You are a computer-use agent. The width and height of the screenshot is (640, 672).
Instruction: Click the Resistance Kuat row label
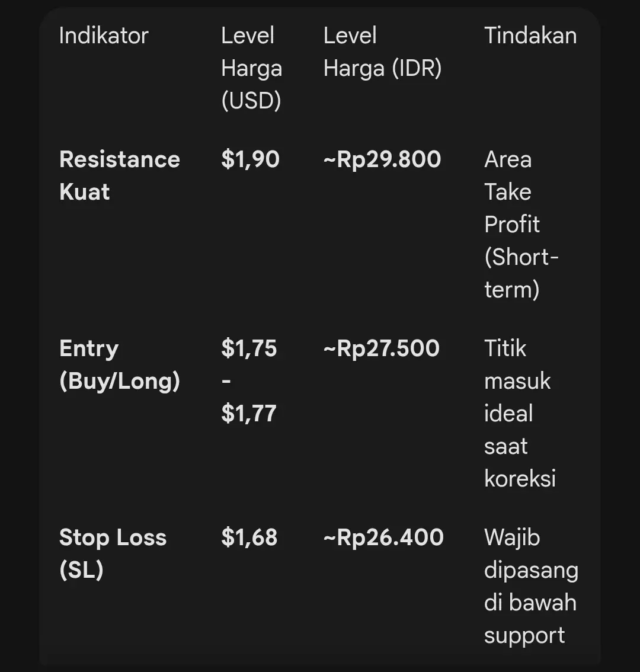pyautogui.click(x=120, y=175)
